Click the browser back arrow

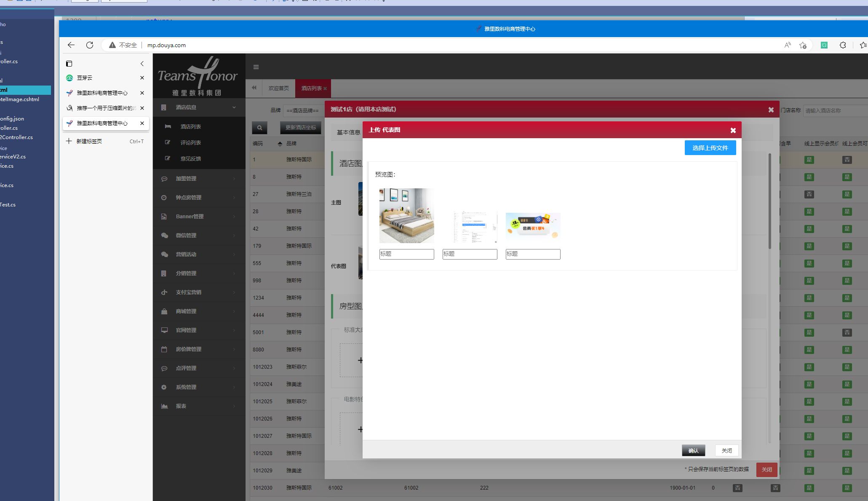[71, 45]
